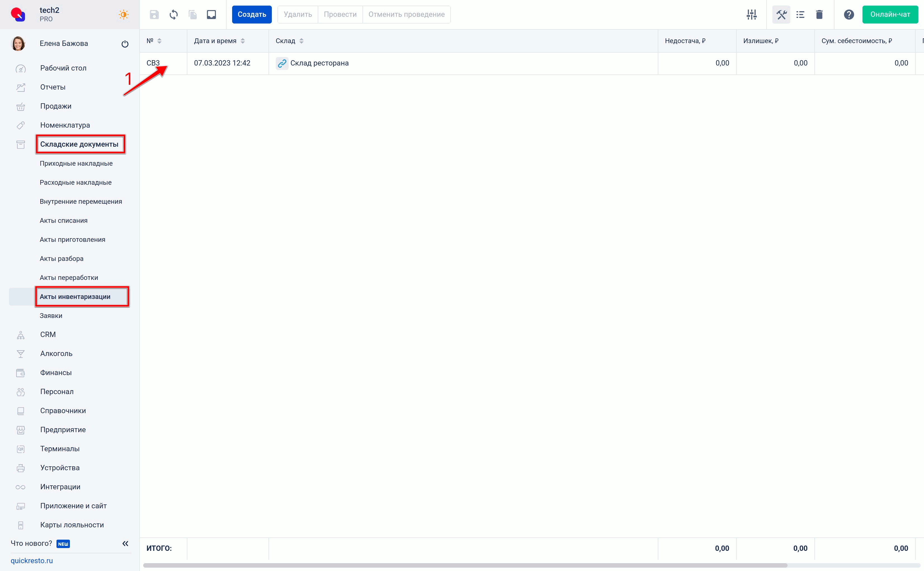Open the trash bin icon
Viewport: 924px width, 571px height.
(819, 15)
